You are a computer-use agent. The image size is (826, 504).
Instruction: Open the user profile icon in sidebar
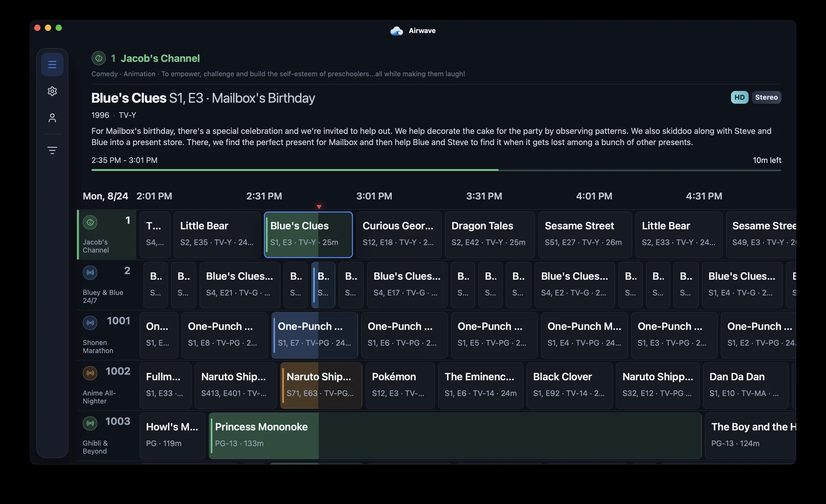click(52, 118)
